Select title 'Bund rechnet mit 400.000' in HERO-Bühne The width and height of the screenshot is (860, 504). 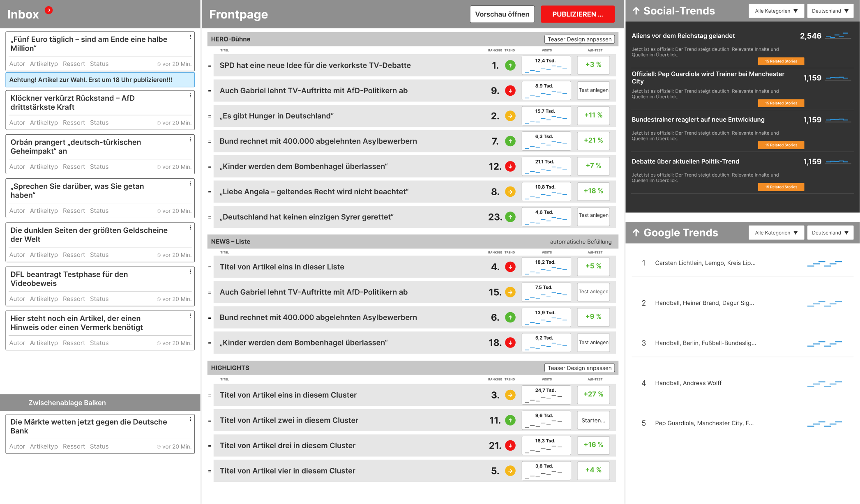pyautogui.click(x=318, y=141)
